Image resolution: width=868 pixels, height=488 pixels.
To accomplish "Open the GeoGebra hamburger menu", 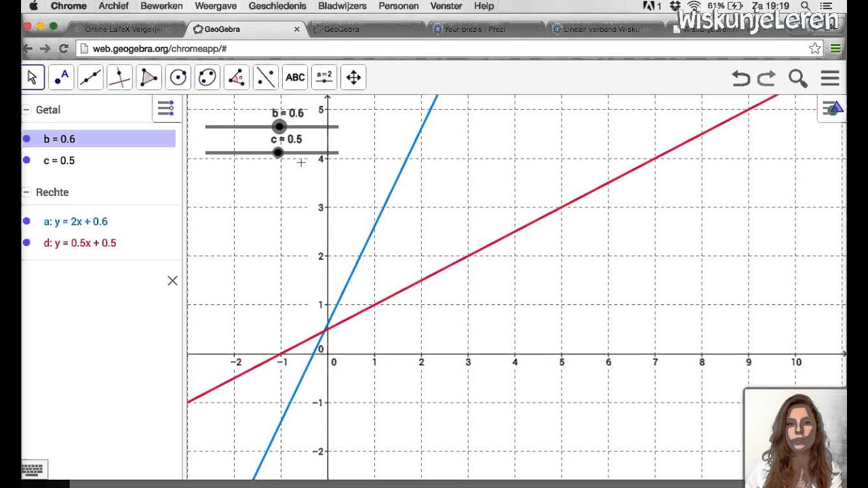I will click(830, 78).
